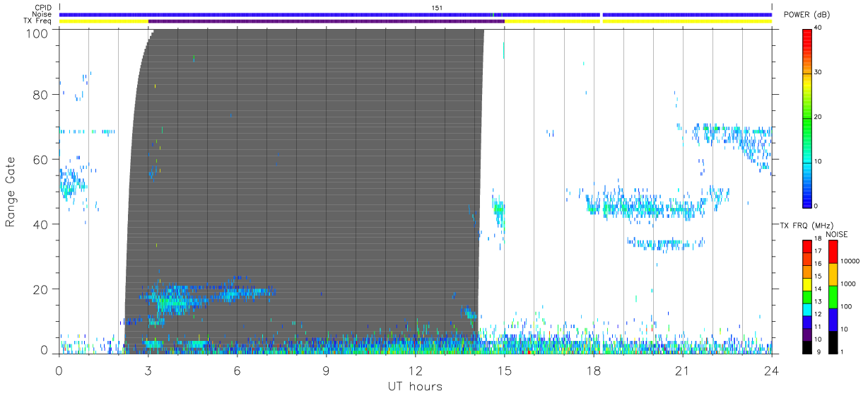Image resolution: width=868 pixels, height=401 pixels.
Task: Click noise legend label 1000
Action: [x=848, y=285]
